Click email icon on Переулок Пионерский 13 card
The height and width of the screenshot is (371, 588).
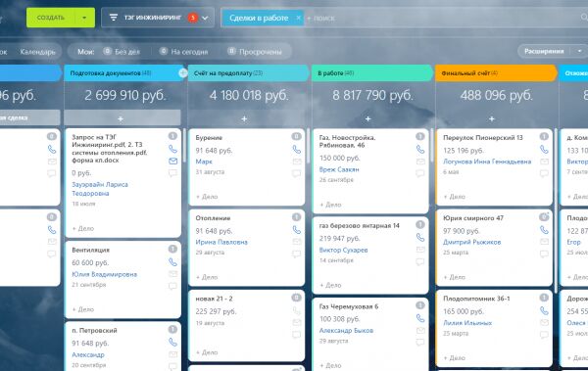tap(544, 162)
